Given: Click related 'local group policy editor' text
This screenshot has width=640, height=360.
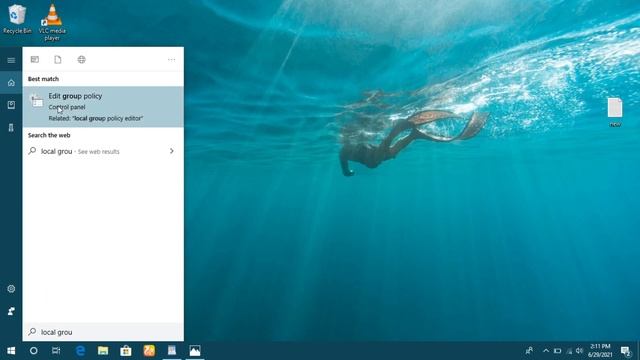Looking at the screenshot, I should point(96,118).
